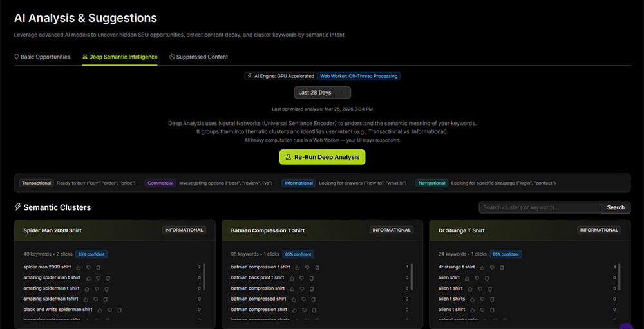Open the Last 28 Days dropdown
Viewport: 644px width, 329px height.
pyautogui.click(x=323, y=93)
